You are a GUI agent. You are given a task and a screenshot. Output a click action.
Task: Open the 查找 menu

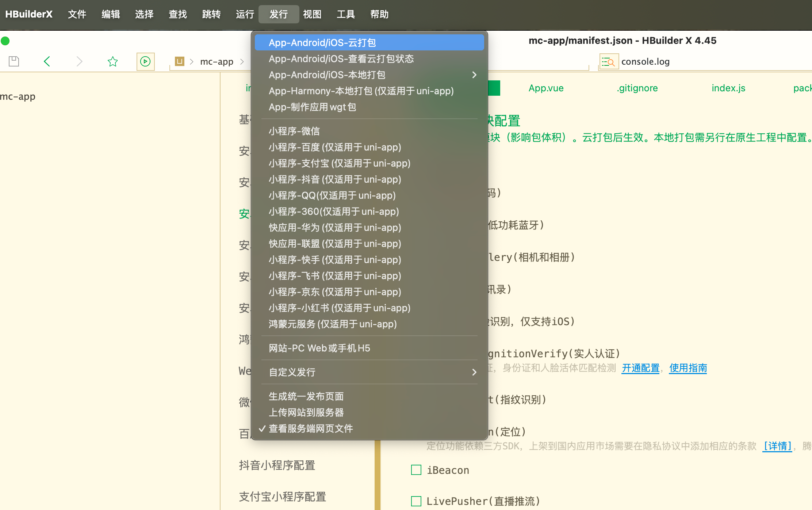click(178, 14)
